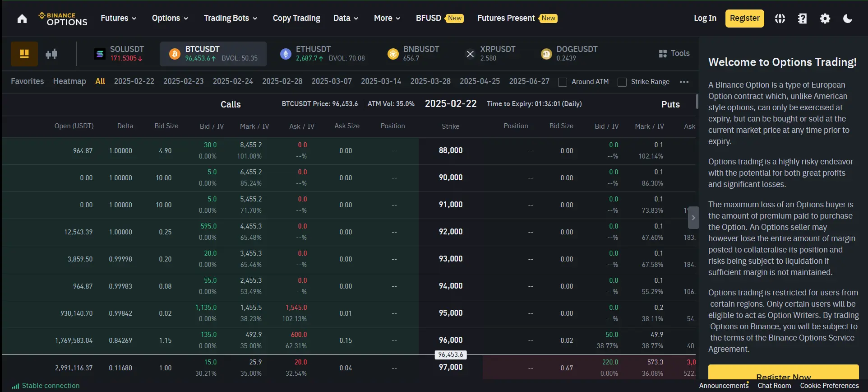Image resolution: width=868 pixels, height=392 pixels.
Task: Open Announcements in the footer
Action: [x=724, y=386]
